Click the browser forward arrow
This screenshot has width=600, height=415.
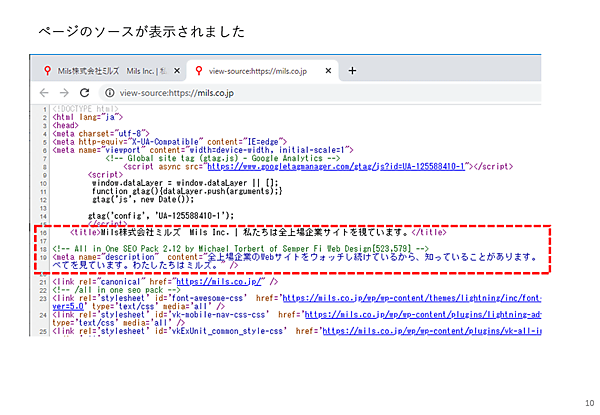(x=67, y=92)
